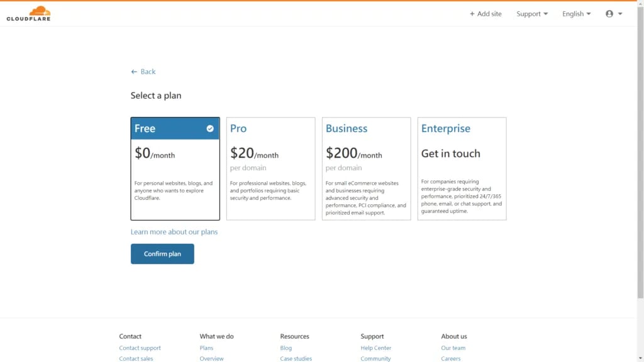Image resolution: width=644 pixels, height=362 pixels.
Task: Open the English language dropdown
Action: point(576,14)
